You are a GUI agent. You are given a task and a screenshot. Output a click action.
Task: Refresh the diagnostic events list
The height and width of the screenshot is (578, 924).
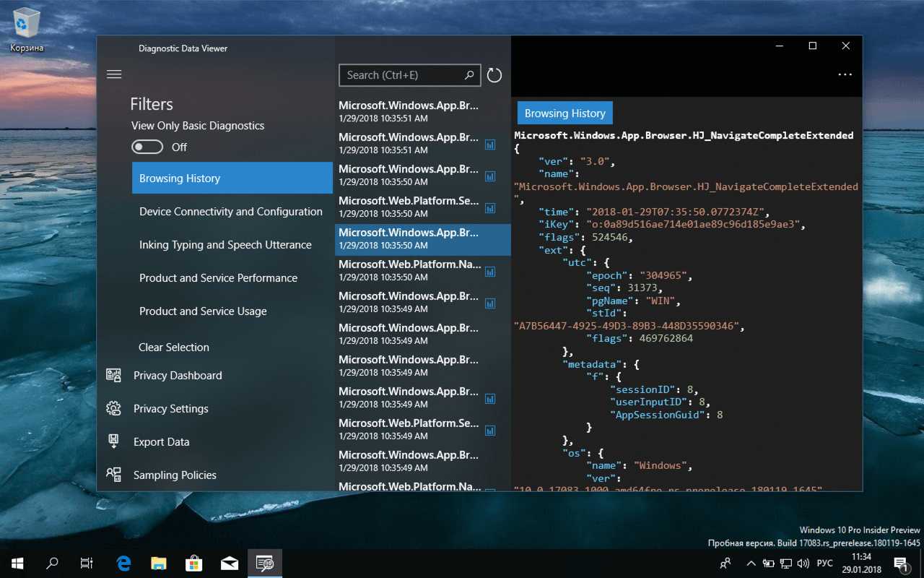point(494,74)
